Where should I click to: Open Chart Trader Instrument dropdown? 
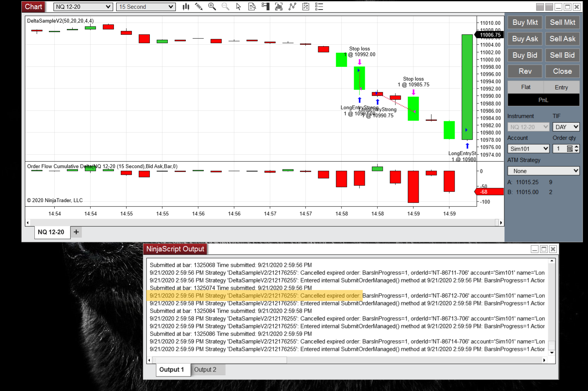528,127
